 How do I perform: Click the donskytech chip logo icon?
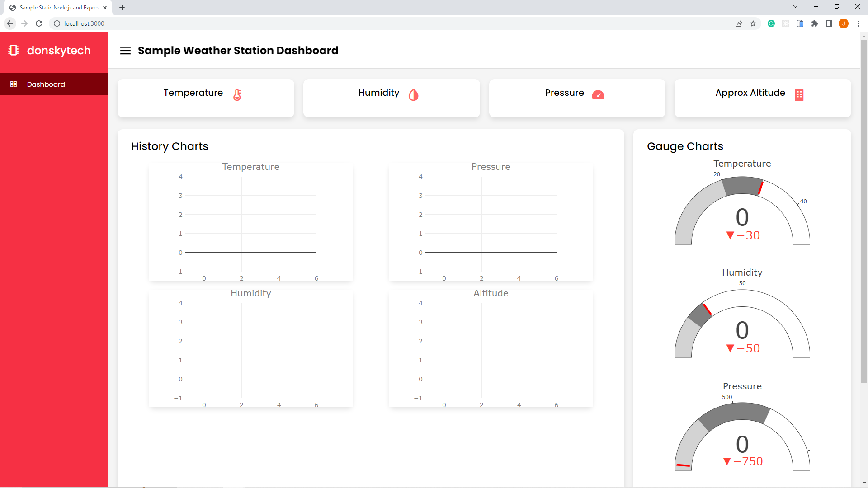[x=14, y=50]
